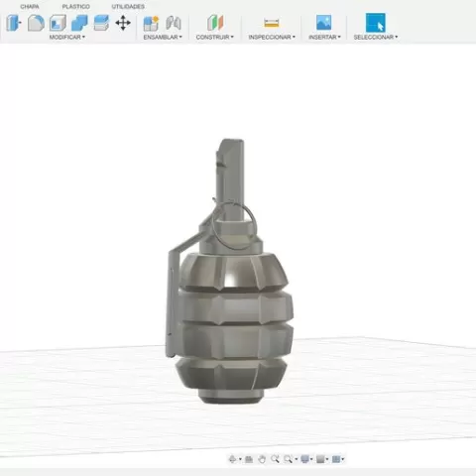
Task: Expand the INSPECCIONAR dropdown
Action: click(x=272, y=37)
